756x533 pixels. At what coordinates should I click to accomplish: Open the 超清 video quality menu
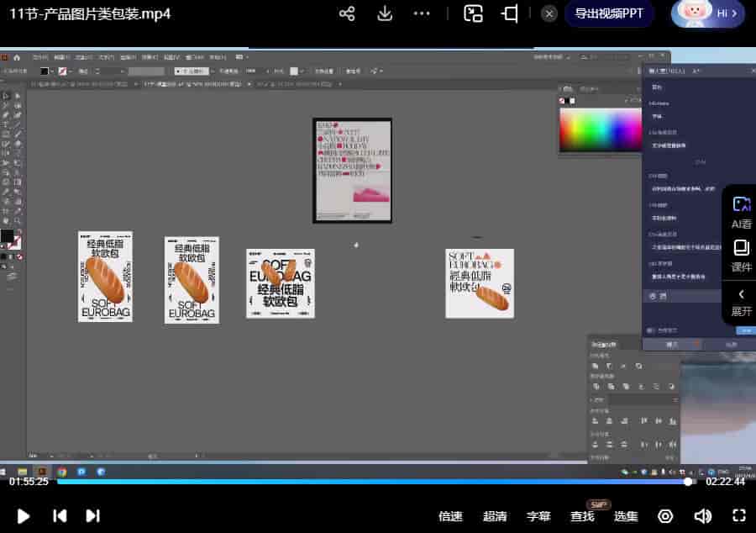[x=495, y=516]
